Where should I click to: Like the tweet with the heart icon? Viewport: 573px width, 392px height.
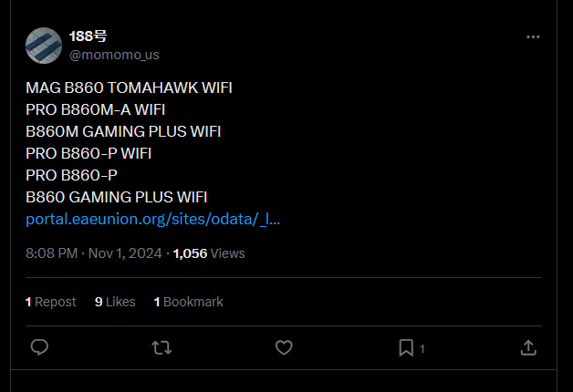pos(284,347)
